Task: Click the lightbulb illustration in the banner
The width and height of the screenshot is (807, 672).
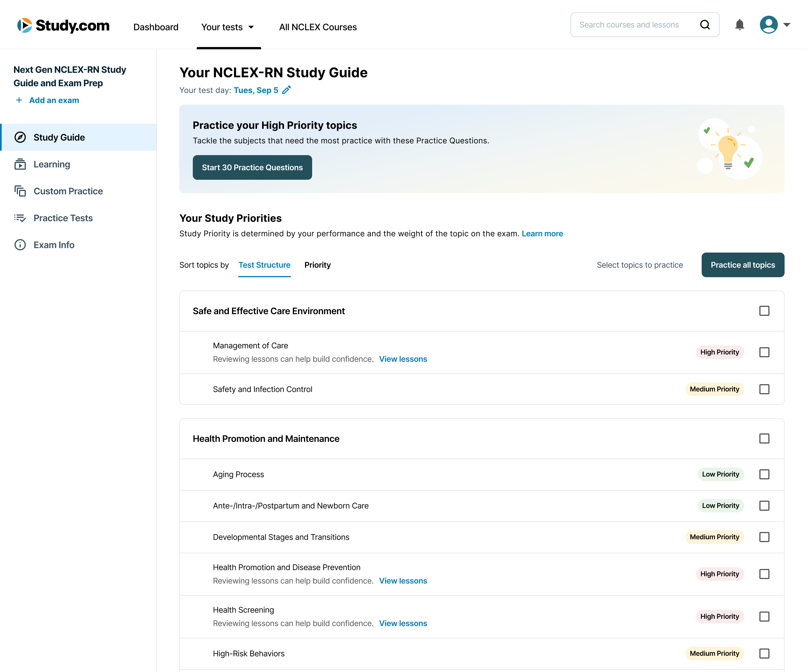Action: 729,149
